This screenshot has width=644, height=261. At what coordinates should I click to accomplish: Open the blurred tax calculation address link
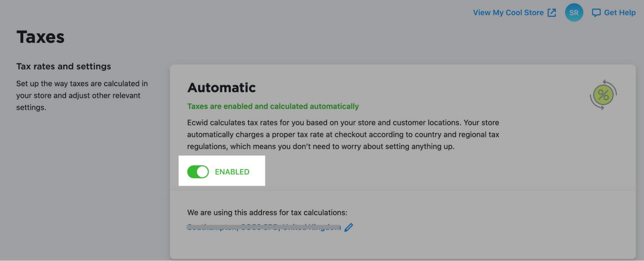click(x=264, y=227)
